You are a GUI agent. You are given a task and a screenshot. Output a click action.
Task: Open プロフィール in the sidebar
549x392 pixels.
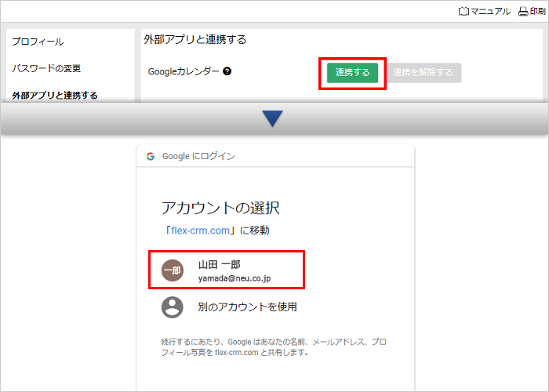pos(38,42)
